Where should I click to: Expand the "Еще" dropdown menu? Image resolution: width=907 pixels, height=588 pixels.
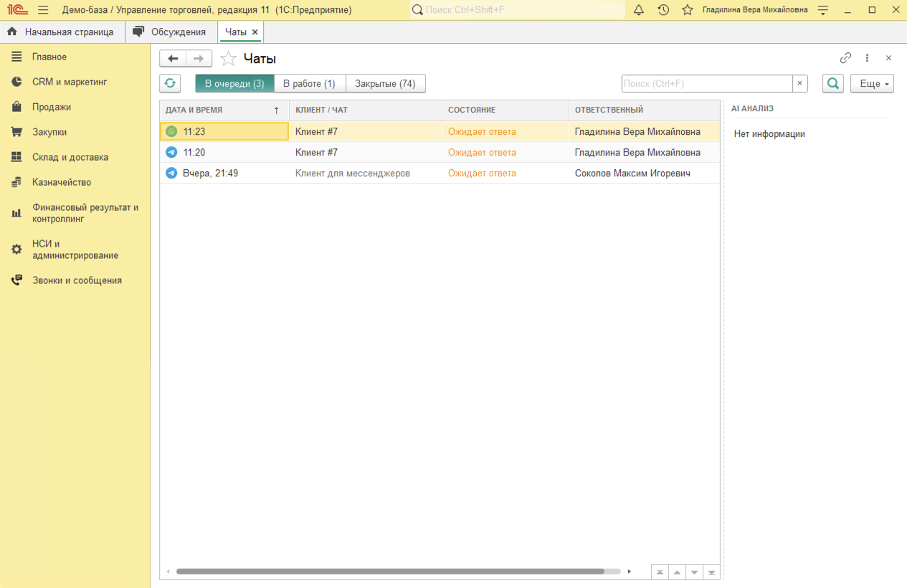872,83
